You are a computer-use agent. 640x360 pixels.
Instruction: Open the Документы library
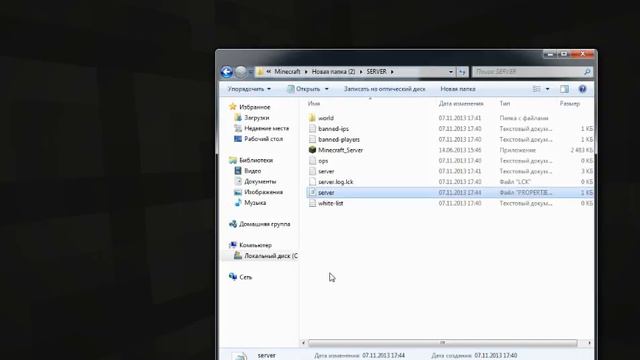pos(260,181)
